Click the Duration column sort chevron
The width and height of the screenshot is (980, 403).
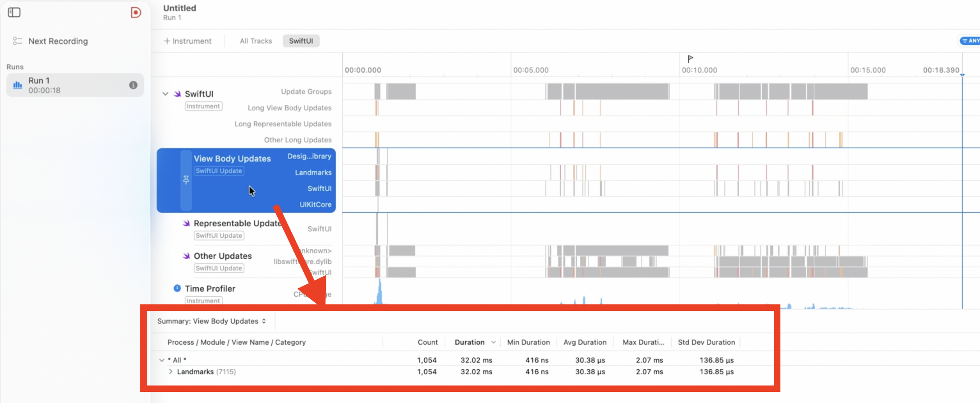(493, 342)
